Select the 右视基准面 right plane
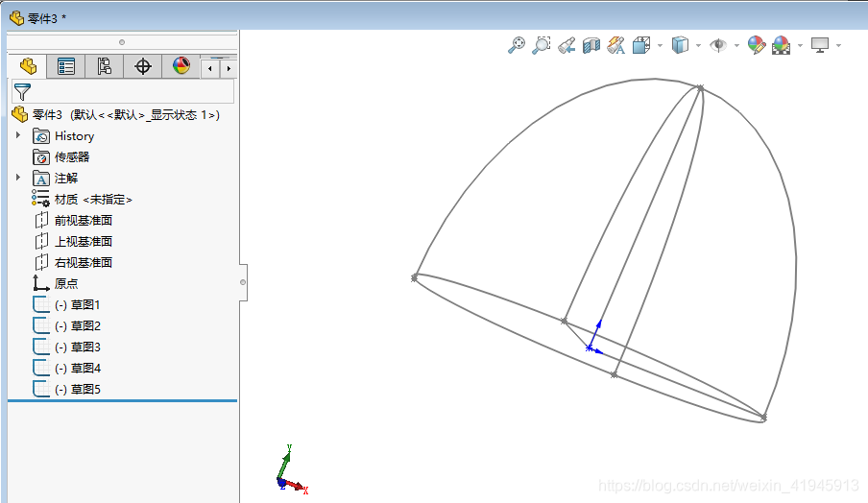The image size is (868, 503). coord(83,262)
